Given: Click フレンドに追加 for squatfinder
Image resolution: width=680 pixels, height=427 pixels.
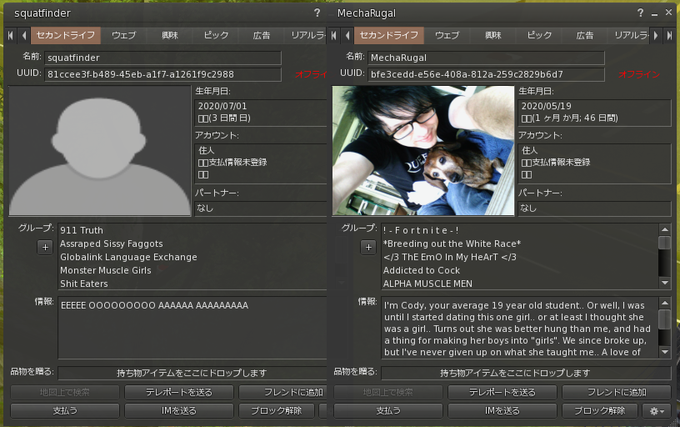Looking at the screenshot, I should [283, 392].
